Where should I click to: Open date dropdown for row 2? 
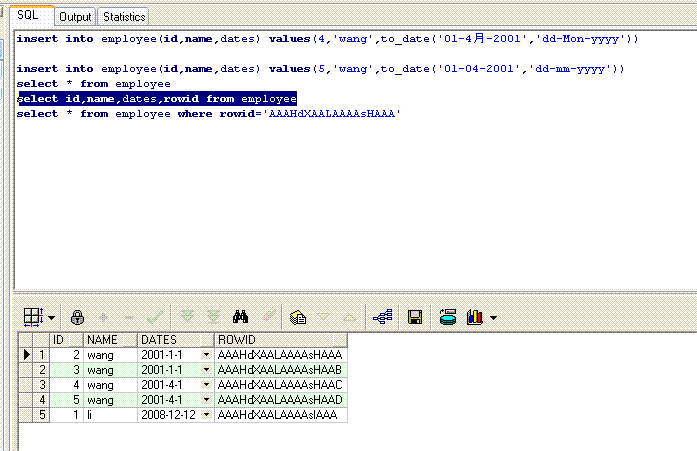coord(206,370)
